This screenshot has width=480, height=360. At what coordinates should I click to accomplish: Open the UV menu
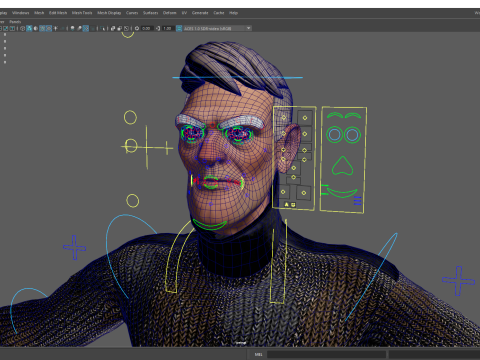(184, 13)
